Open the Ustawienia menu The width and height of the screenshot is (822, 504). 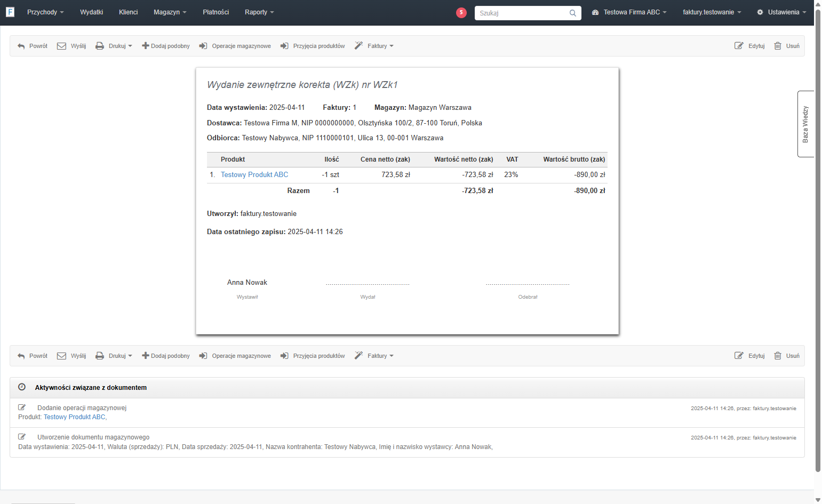[x=781, y=12]
